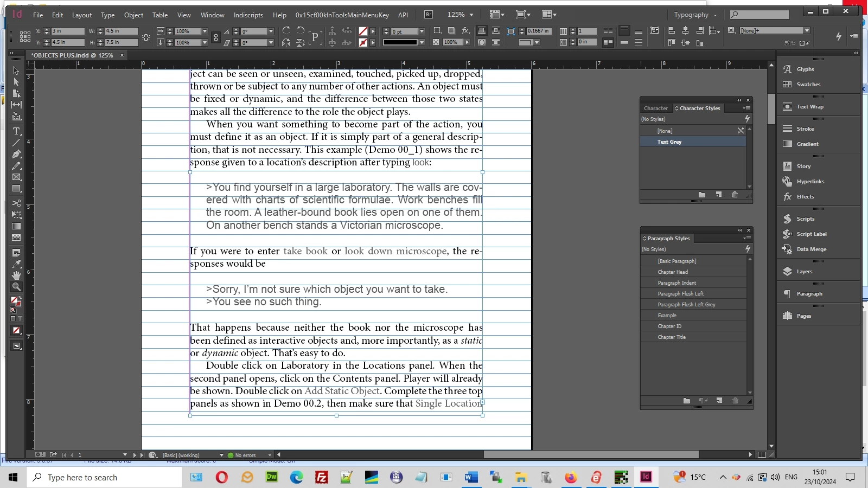Screen dimensions: 868x488
Task: Expand Scale X percentage dropdown
Action: 205,31
